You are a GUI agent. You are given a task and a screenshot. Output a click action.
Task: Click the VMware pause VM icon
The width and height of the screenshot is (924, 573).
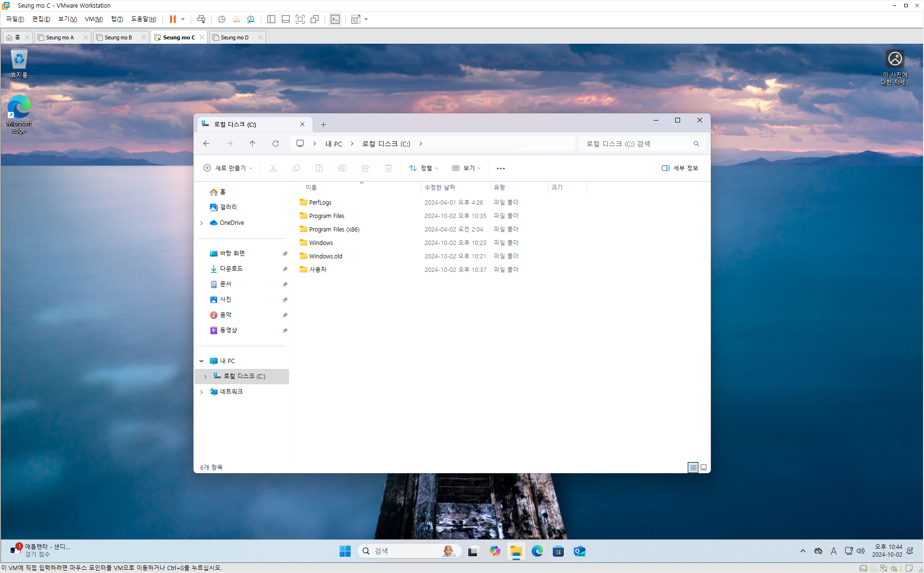172,19
